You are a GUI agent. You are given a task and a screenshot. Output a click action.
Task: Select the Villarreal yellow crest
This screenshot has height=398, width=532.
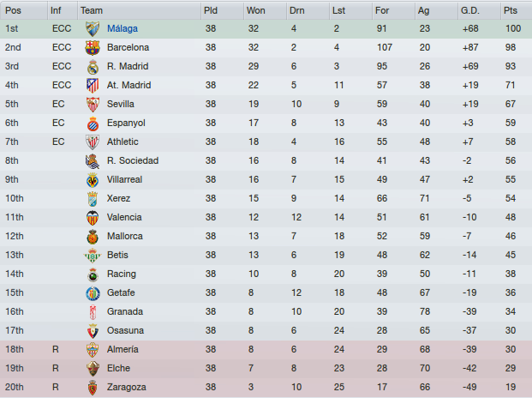click(93, 180)
